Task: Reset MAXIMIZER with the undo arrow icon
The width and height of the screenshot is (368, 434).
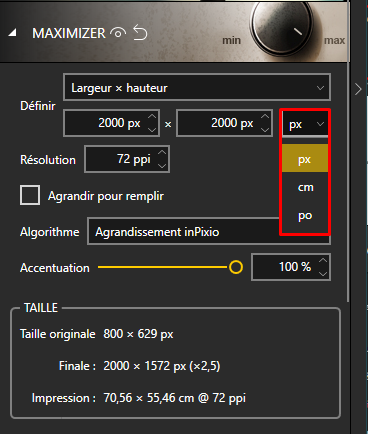Action: (140, 33)
